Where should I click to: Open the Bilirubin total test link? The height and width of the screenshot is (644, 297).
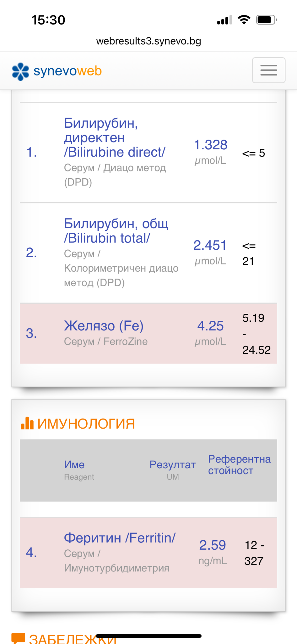[116, 231]
